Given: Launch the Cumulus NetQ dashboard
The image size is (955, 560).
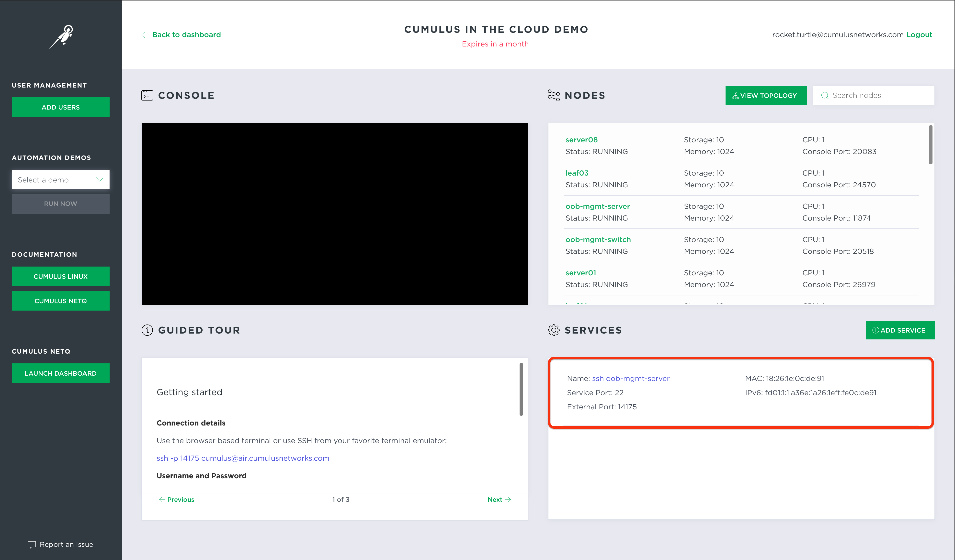Looking at the screenshot, I should (x=61, y=373).
